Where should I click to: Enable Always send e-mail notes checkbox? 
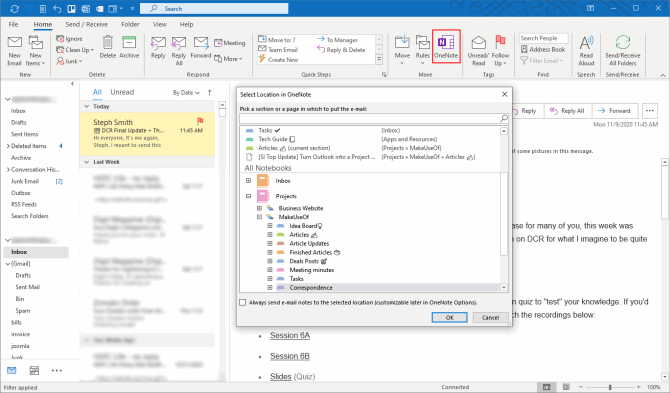click(243, 302)
